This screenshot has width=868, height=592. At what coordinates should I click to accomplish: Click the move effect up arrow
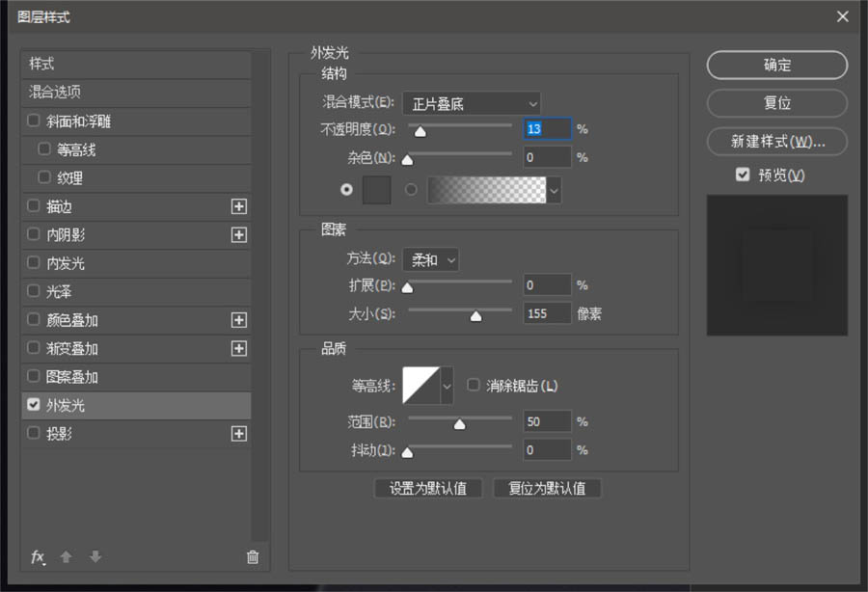tap(66, 556)
